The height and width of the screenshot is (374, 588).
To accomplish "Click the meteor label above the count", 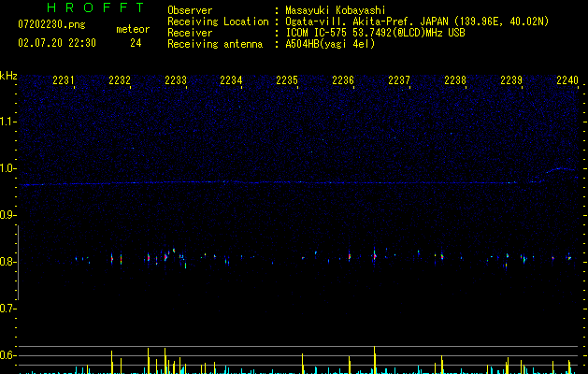I will point(133,29).
